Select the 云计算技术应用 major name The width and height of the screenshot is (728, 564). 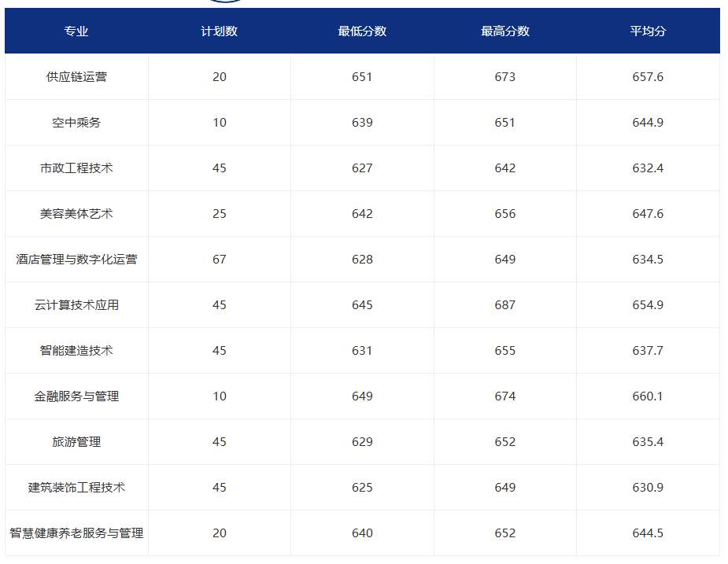[76, 304]
